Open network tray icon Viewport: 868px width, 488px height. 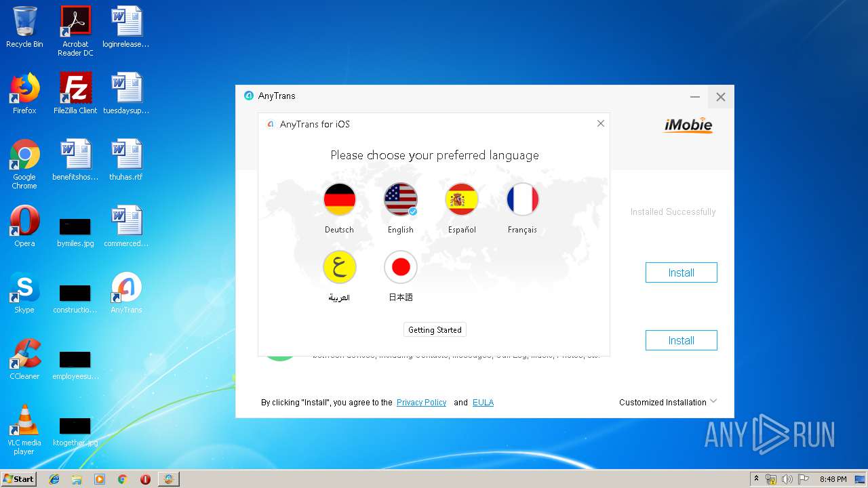(x=771, y=479)
